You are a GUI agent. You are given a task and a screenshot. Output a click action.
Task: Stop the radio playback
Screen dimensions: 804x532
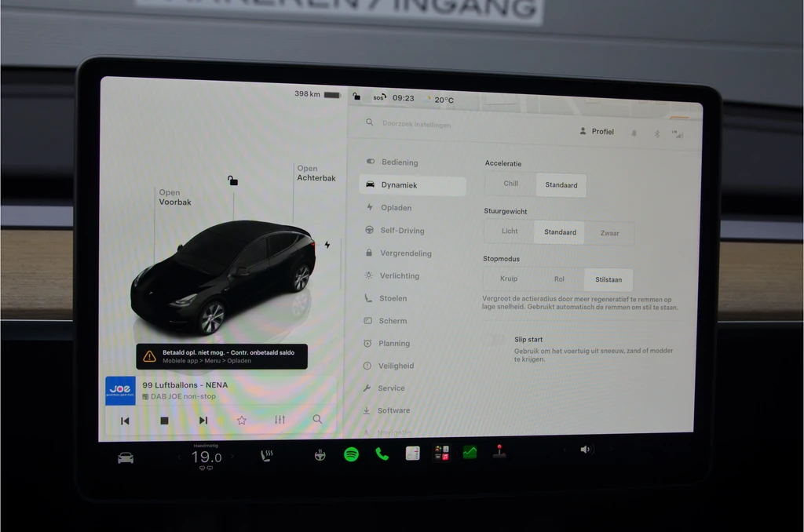click(164, 421)
